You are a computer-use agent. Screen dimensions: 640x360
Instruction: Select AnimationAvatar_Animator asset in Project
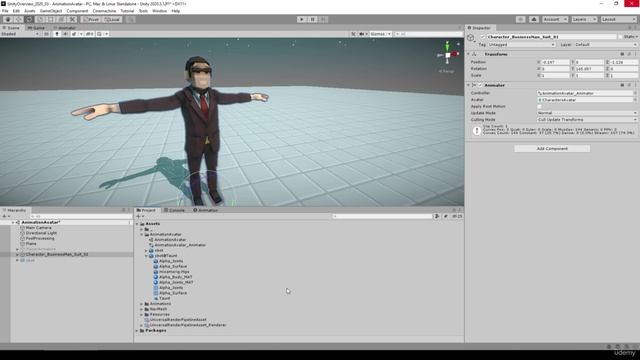tap(180, 245)
